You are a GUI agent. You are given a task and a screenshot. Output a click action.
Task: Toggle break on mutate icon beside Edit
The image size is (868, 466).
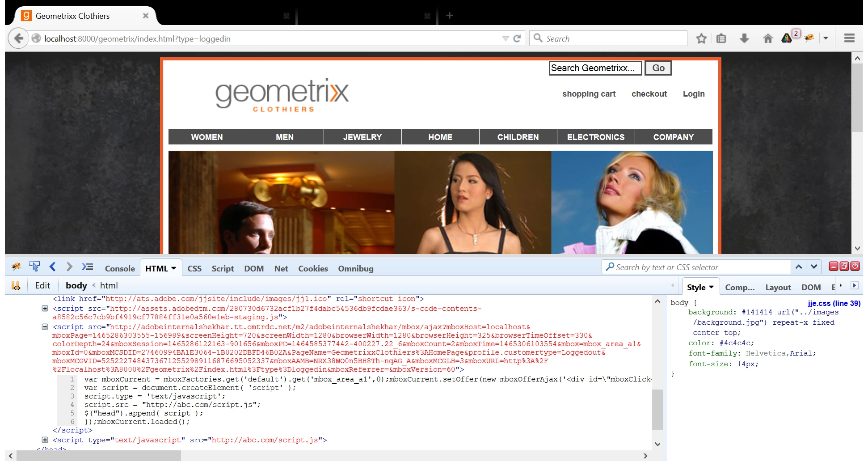(x=16, y=285)
